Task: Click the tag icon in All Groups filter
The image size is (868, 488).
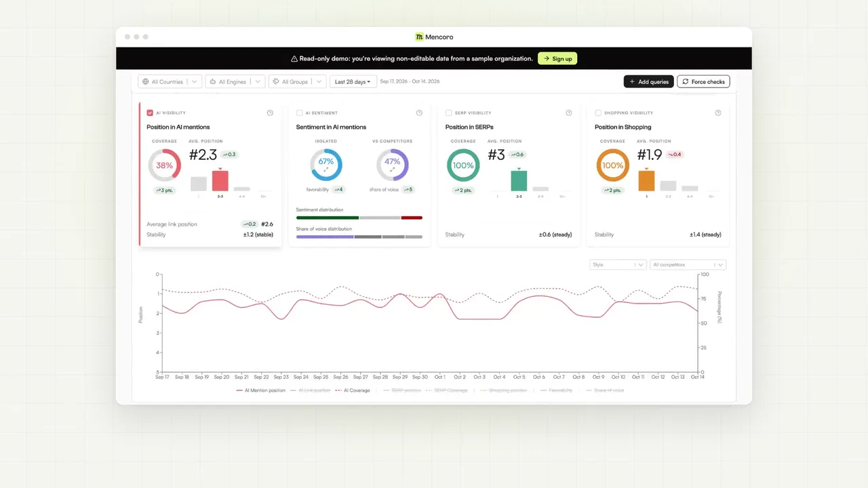Action: click(x=275, y=82)
